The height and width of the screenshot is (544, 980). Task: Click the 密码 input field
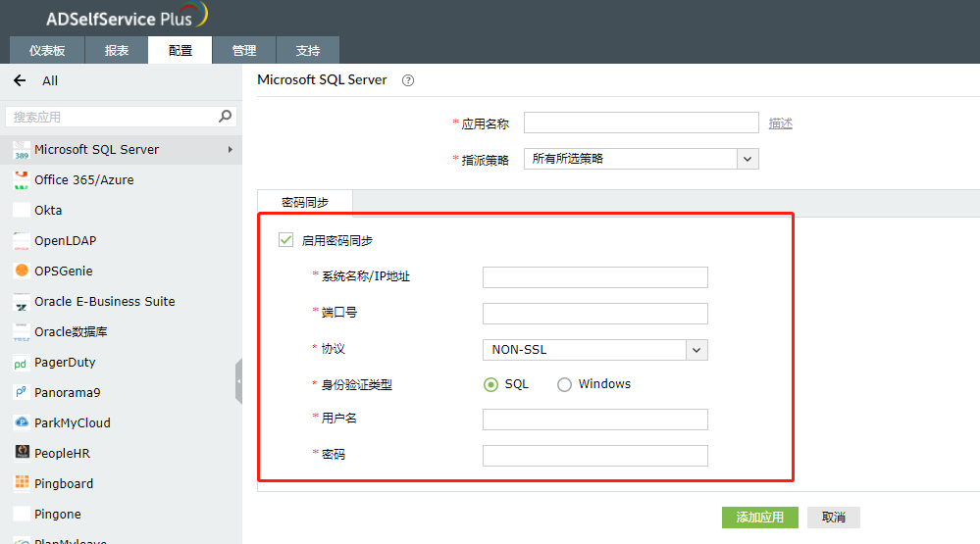click(x=595, y=456)
